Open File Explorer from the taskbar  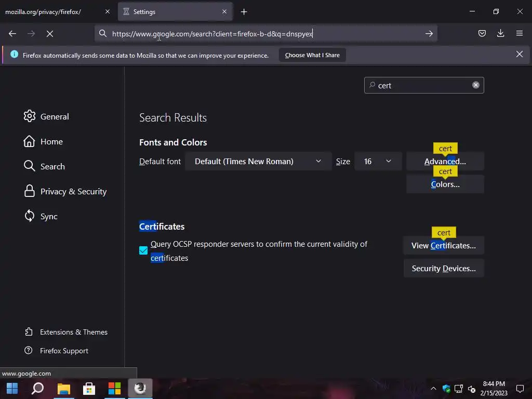pyautogui.click(x=63, y=388)
